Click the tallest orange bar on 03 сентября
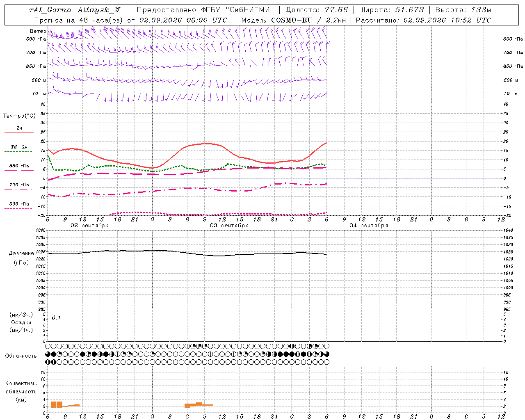Viewport: 525px width, 420px height. (x=199, y=404)
